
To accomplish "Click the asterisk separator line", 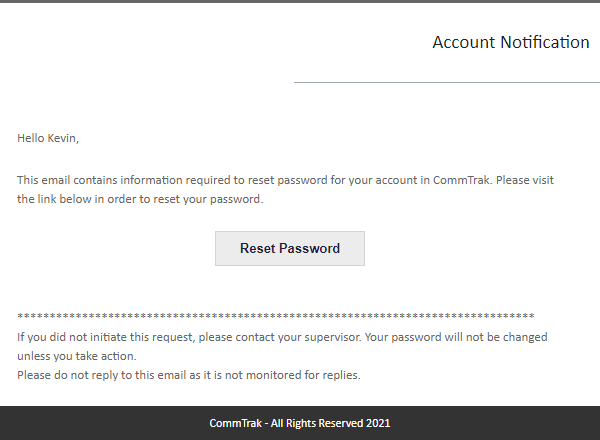I will click(x=276, y=316).
